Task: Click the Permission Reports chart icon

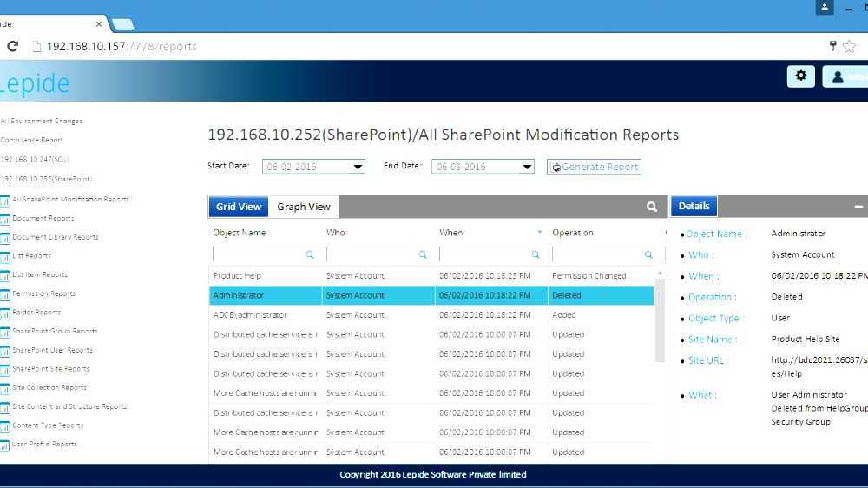Action: pos(5,294)
